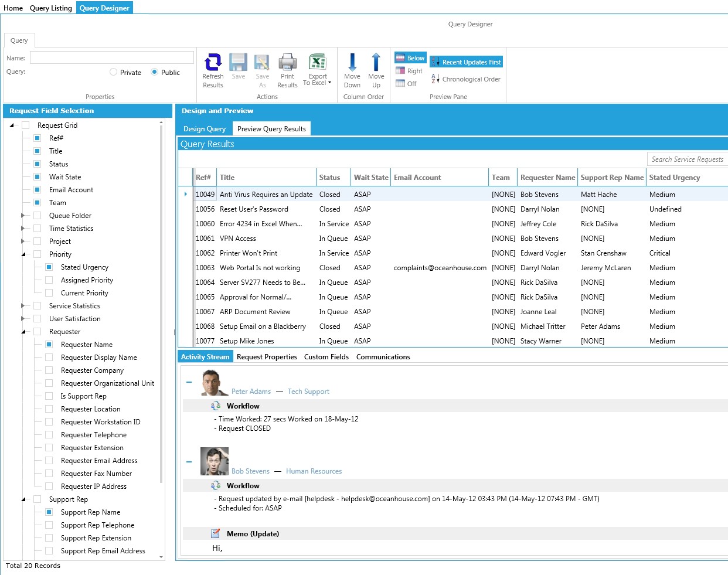Click the Print Results icon
The height and width of the screenshot is (575, 728).
(287, 62)
